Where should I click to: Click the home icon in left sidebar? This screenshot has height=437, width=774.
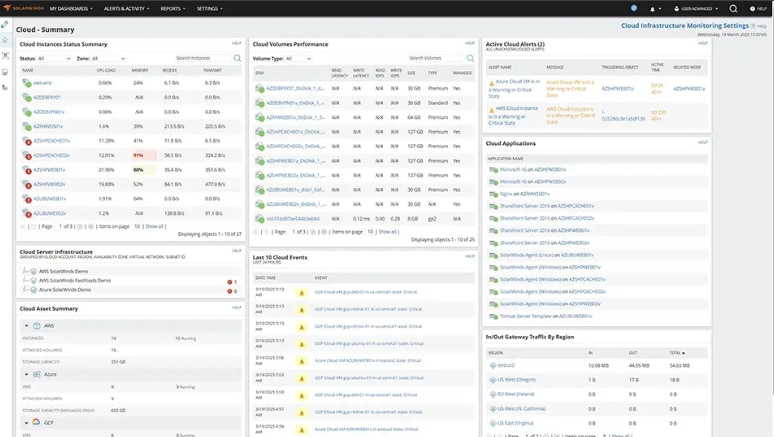5,40
